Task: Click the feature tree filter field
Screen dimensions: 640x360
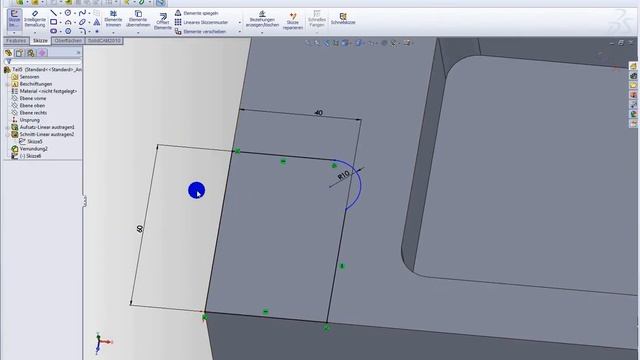Action: [42, 61]
